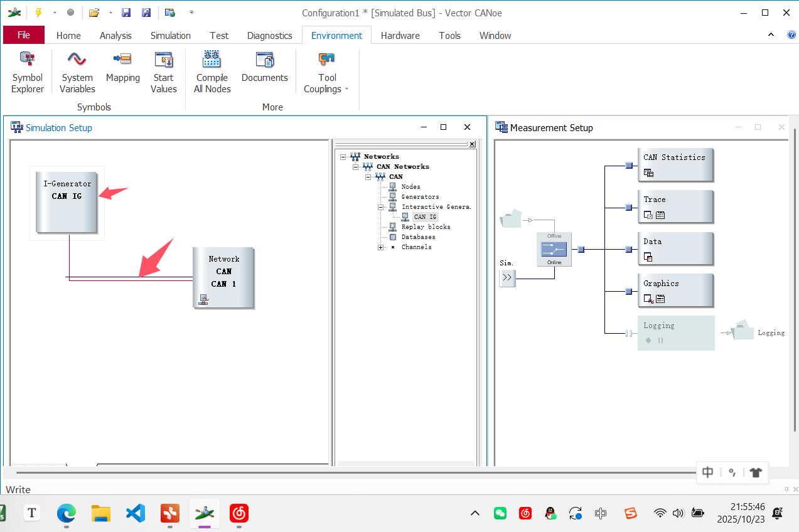Collapse the ribbon with the chevron
799x532 pixels.
(771, 35)
